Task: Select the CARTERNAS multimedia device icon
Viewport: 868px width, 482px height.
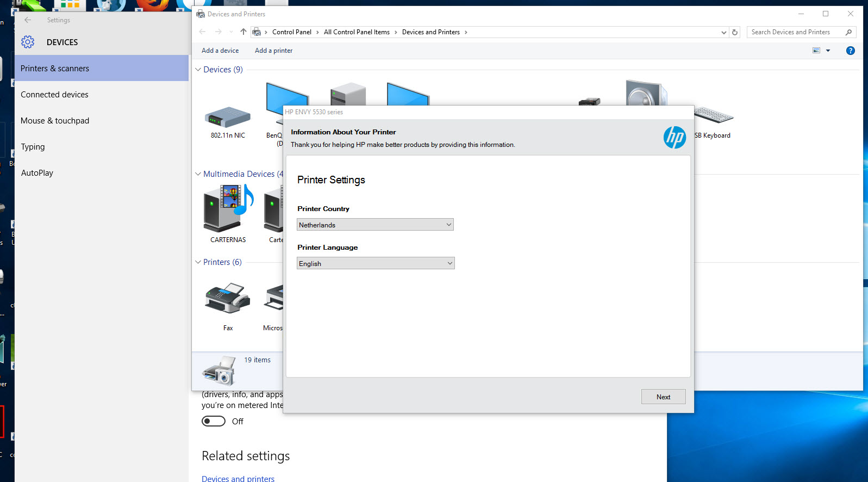Action: point(228,208)
